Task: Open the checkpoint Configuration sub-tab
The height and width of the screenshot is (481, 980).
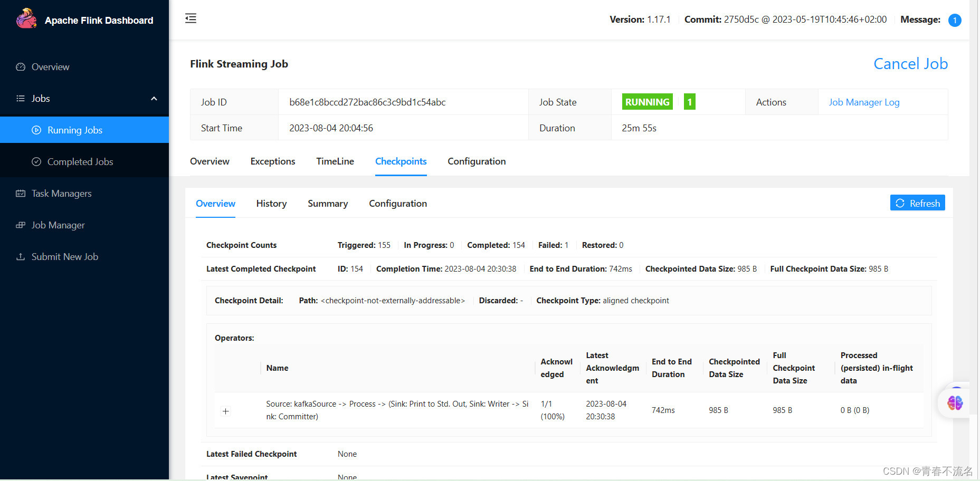Action: click(x=398, y=204)
